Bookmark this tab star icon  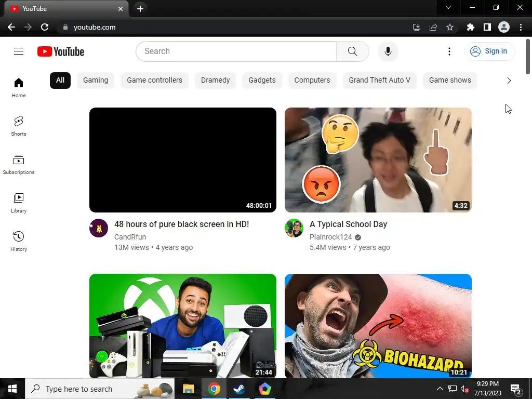450,27
